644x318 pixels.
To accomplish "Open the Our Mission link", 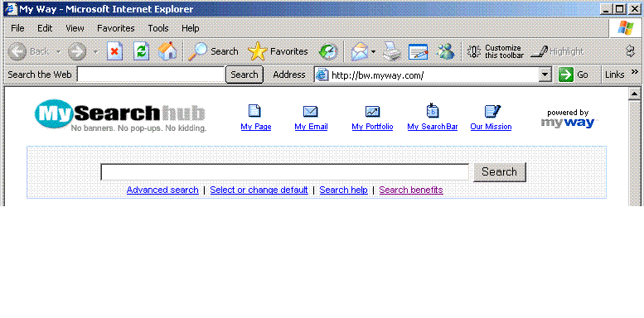I will 491,127.
